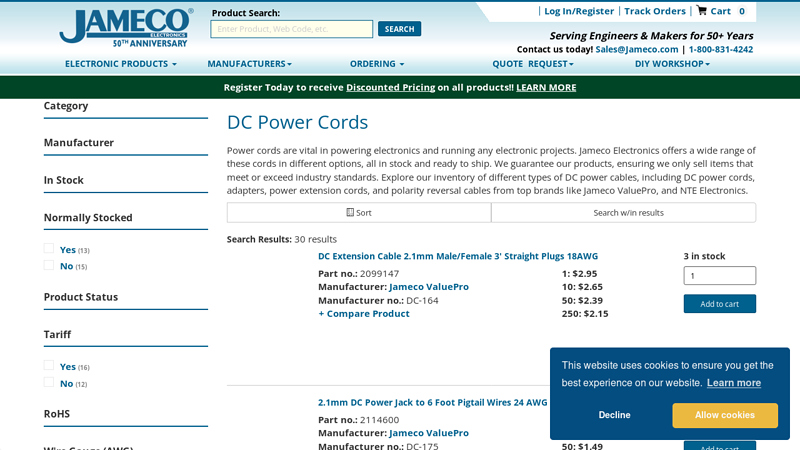
Task: Open the DIY Workshop dropdown menu
Action: (x=672, y=64)
